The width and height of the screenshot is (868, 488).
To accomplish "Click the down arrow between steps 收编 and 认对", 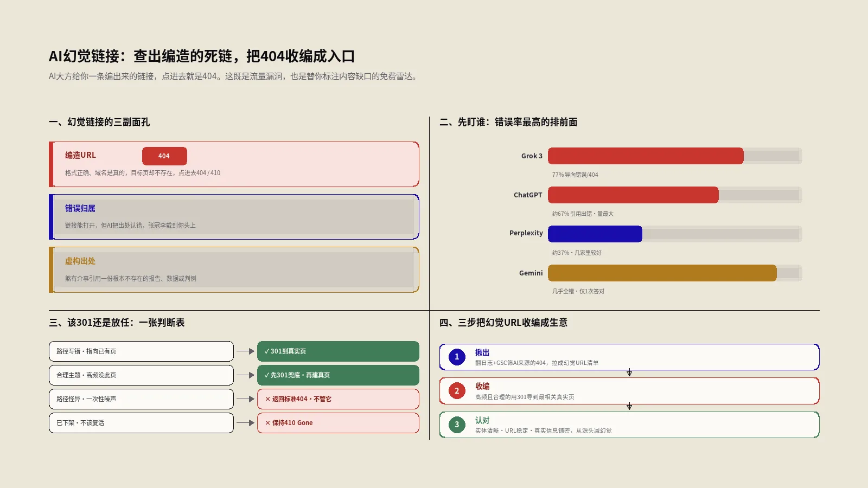I will 629,407.
